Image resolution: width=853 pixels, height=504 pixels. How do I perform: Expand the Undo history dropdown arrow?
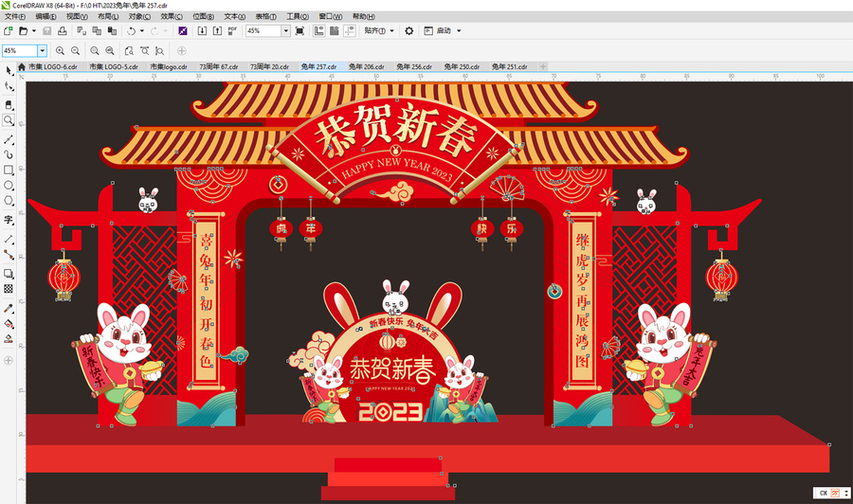pyautogui.click(x=142, y=31)
